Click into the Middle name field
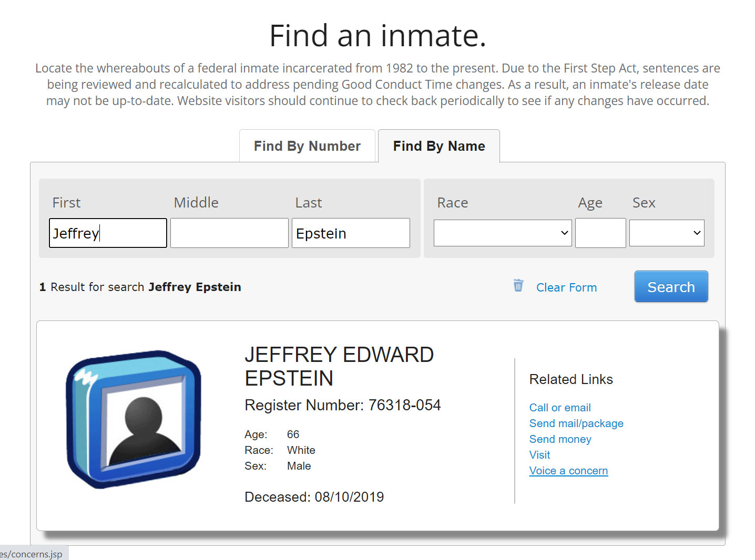755x560 pixels. pos(229,233)
